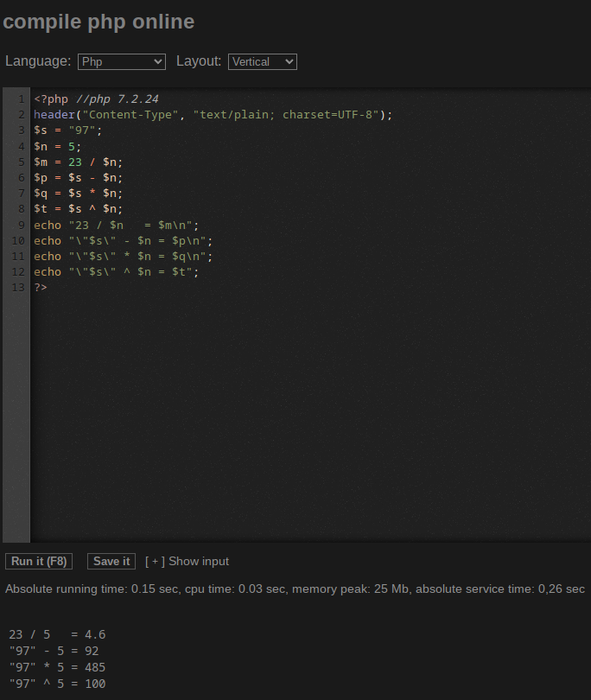Click the compile php online heading

pyautogui.click(x=98, y=22)
